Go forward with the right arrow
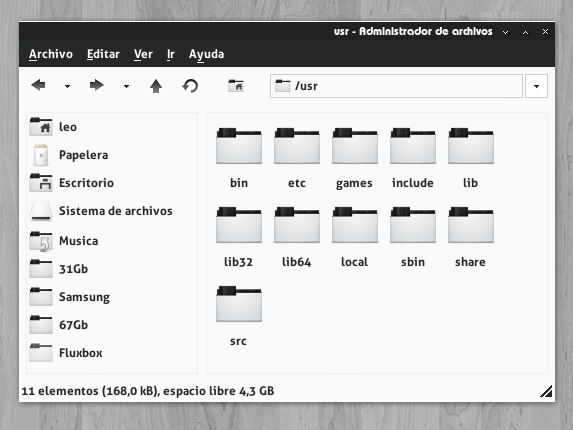The width and height of the screenshot is (573, 430). pyautogui.click(x=96, y=85)
